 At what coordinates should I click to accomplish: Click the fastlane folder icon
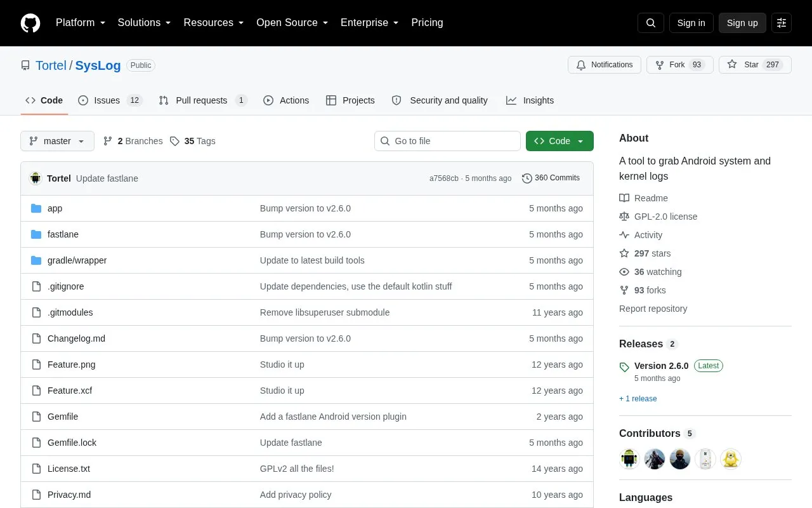coord(36,234)
